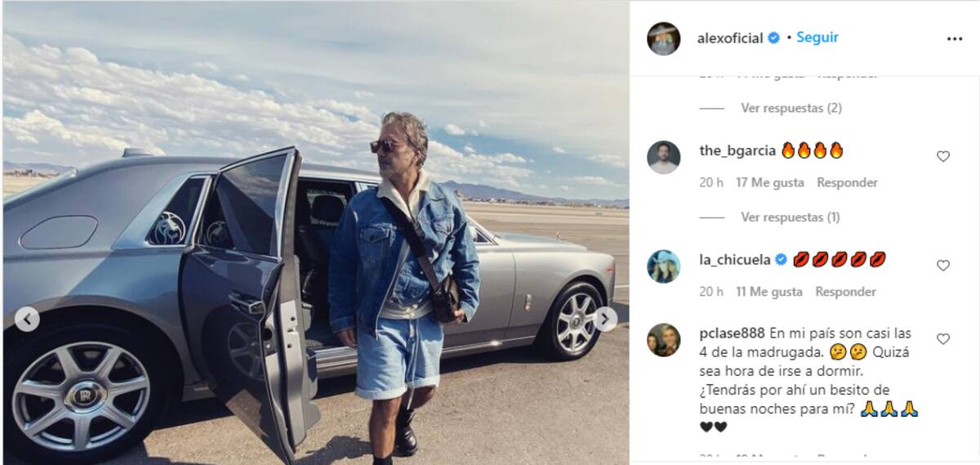The width and height of the screenshot is (980, 465).
Task: Like the_bgarcia's comment with the heart
Action: [943, 156]
